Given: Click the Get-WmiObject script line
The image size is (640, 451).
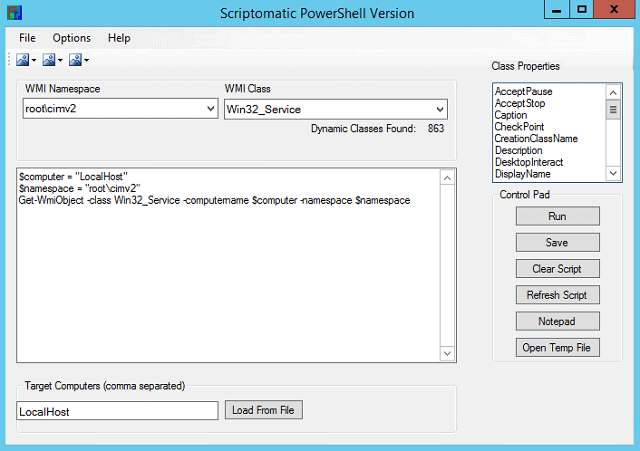Looking at the screenshot, I should tap(214, 200).
